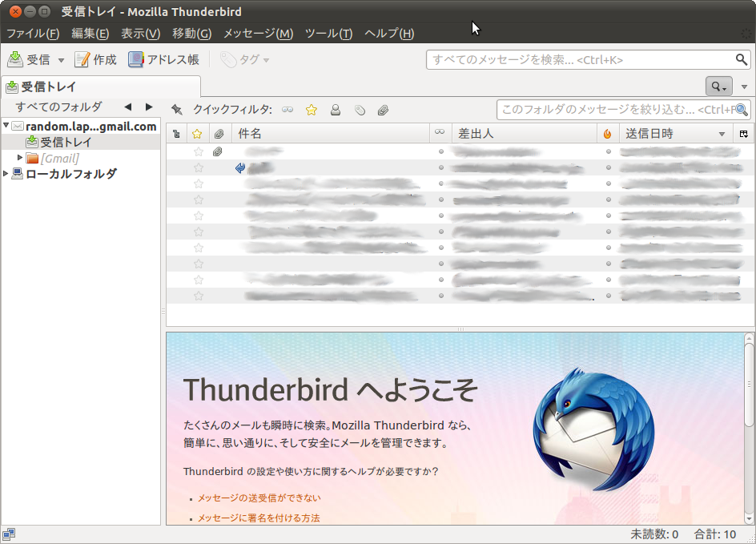The height and width of the screenshot is (544, 756).
Task: Click the 合計: 10 status text
Action: tap(715, 534)
